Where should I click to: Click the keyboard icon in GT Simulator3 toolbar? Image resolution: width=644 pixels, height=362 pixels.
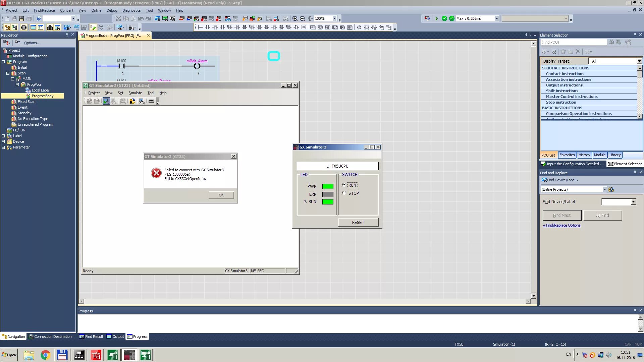click(x=151, y=101)
